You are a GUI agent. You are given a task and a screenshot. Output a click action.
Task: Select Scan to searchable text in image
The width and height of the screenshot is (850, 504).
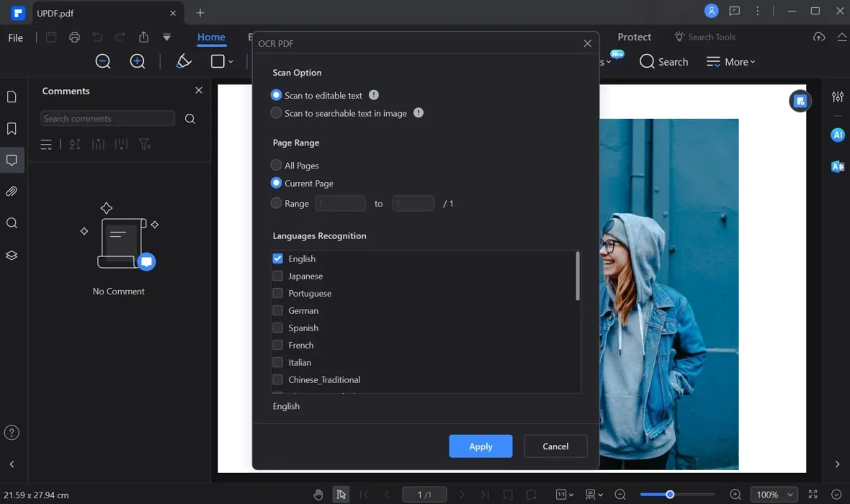(276, 113)
